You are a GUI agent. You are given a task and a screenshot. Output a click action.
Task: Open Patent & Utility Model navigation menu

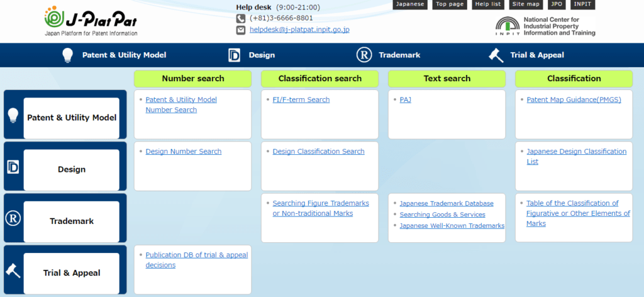tap(124, 55)
